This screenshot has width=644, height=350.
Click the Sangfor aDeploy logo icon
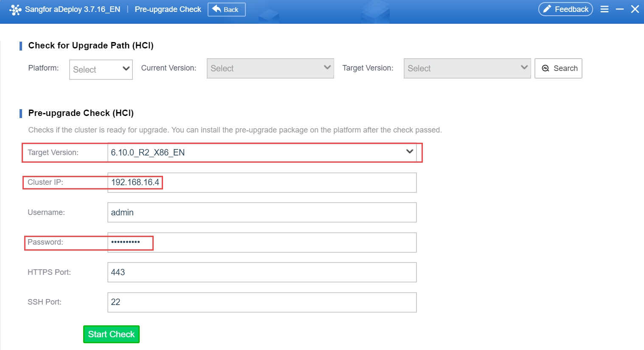(15, 9)
